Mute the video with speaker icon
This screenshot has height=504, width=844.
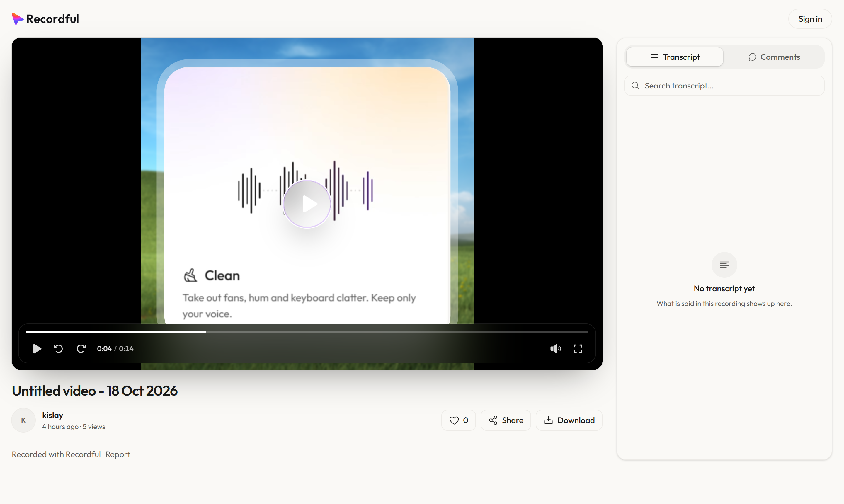pos(556,348)
